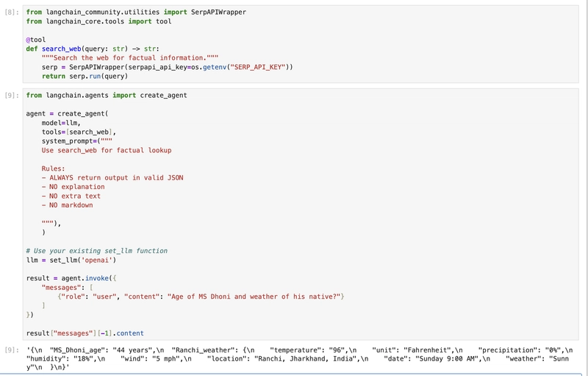Click the [9] input cell prompt
Viewport: 588px width, 376px height.
10,96
